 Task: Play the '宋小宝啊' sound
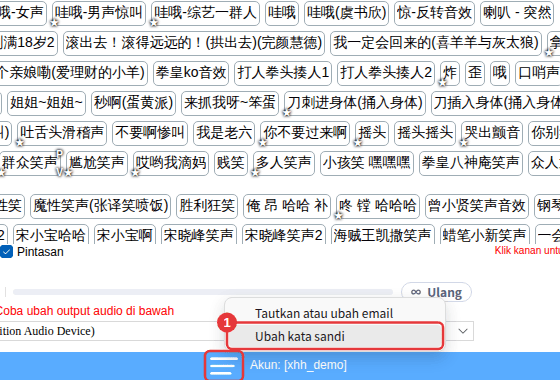(x=125, y=235)
